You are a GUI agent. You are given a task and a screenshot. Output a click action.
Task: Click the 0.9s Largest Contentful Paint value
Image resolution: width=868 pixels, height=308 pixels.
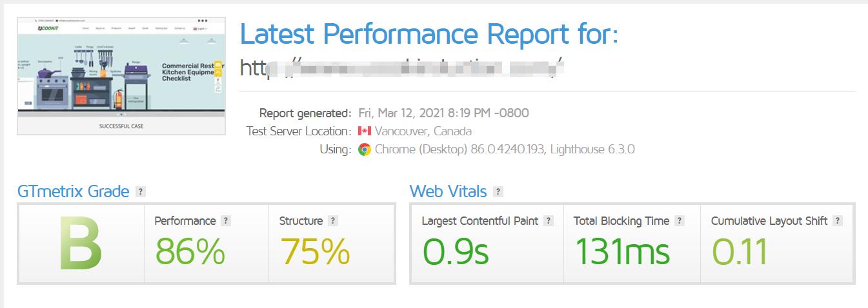pos(456,251)
